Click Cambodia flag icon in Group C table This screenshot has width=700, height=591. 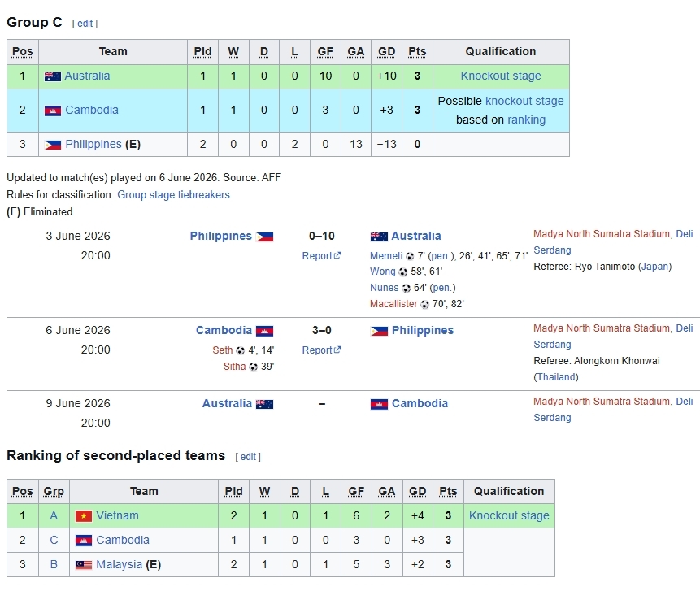53,111
